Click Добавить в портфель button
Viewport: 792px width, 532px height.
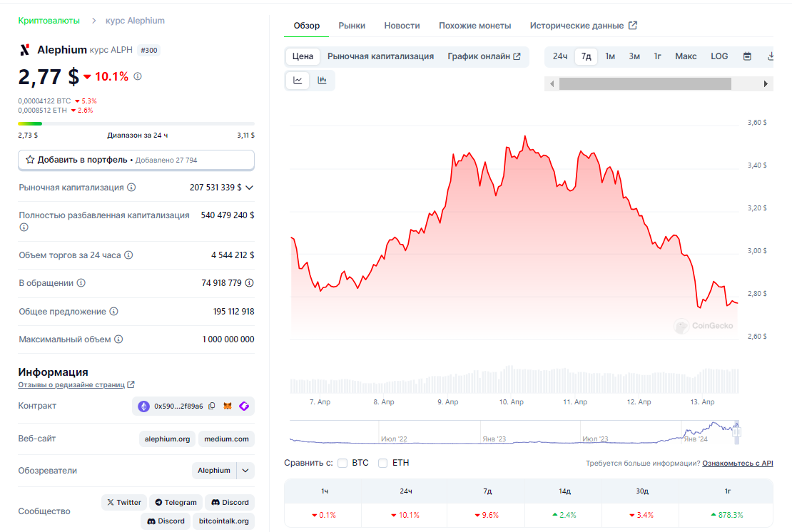click(x=136, y=160)
